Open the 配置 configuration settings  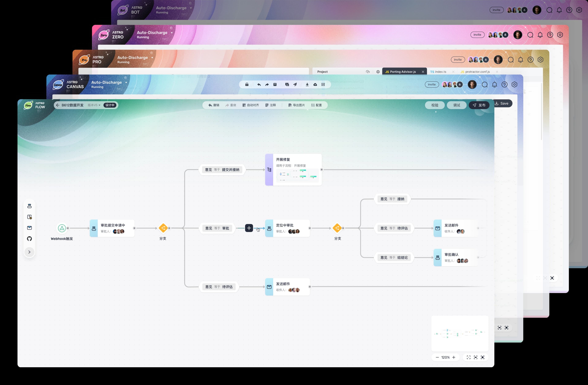[317, 105]
